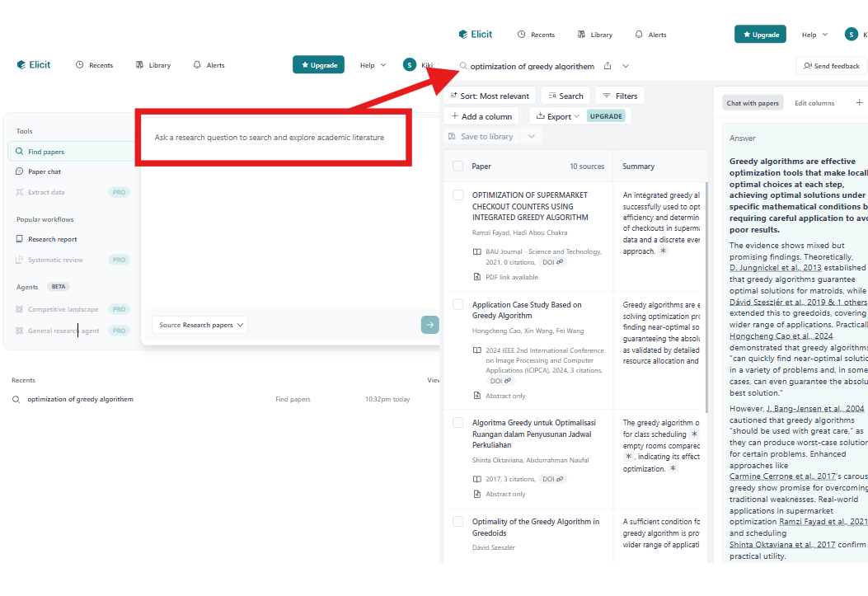The image size is (868, 596).
Task: Click the share icon beside the search query
Action: (x=607, y=65)
